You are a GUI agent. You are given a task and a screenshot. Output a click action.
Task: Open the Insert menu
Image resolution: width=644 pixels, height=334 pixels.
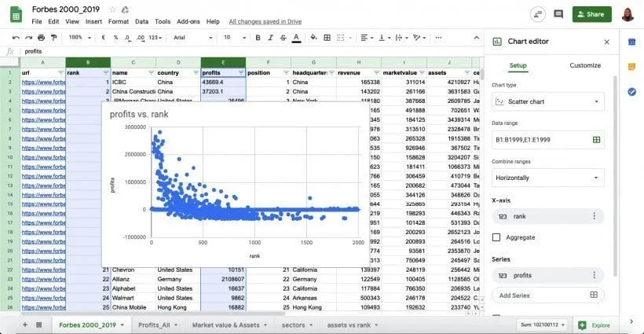pyautogui.click(x=93, y=21)
